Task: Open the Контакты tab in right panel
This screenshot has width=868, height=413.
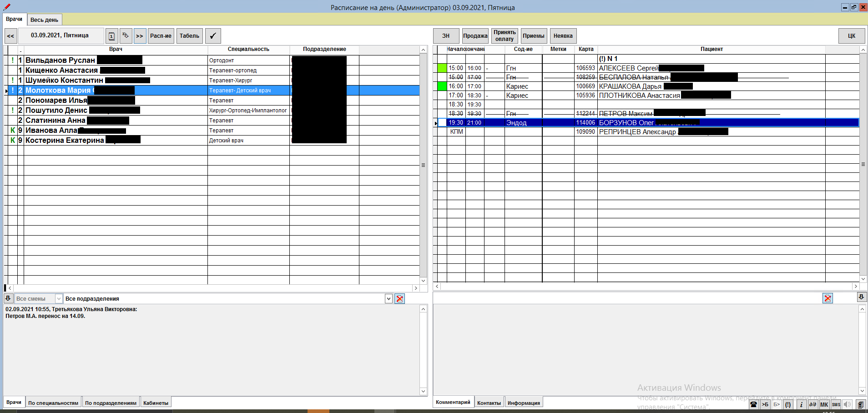Action: pyautogui.click(x=489, y=403)
